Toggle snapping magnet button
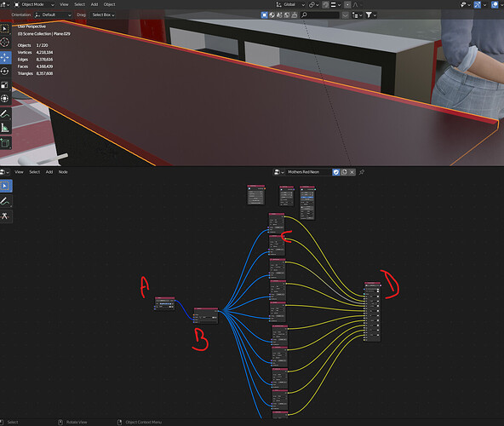Image resolution: width=504 pixels, height=426 pixels. click(325, 5)
